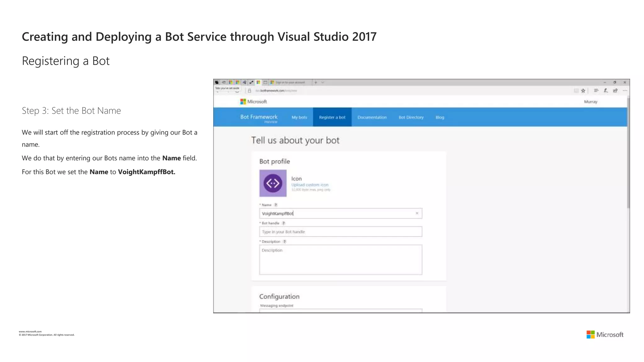Screen dimensions: 644x362
Task: Click the reading view book icon
Action: [x=576, y=91]
